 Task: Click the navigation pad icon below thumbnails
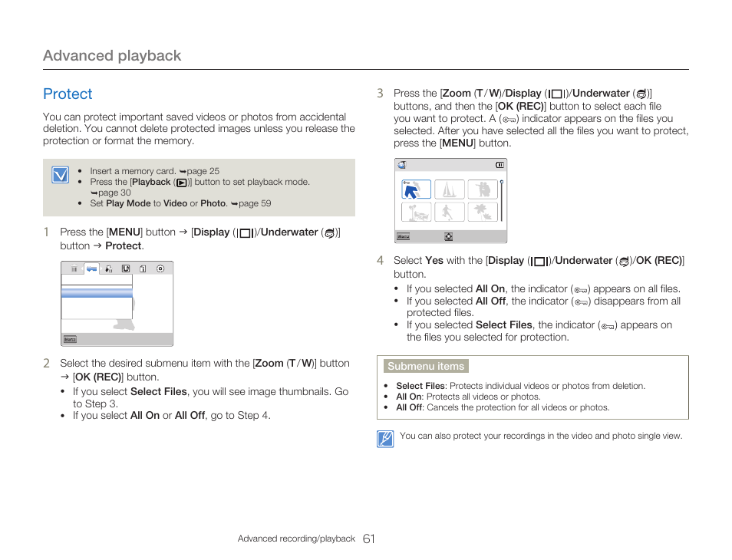[x=448, y=236]
